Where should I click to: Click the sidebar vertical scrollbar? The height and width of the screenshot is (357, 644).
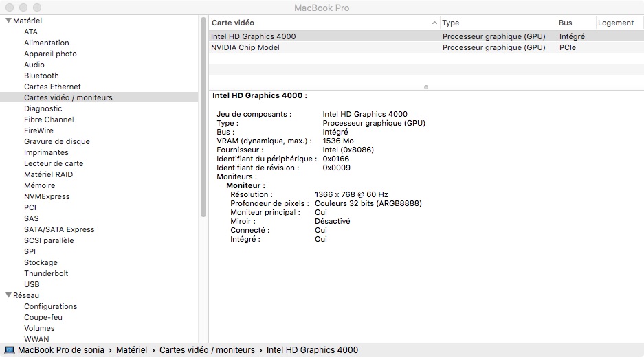(x=203, y=117)
